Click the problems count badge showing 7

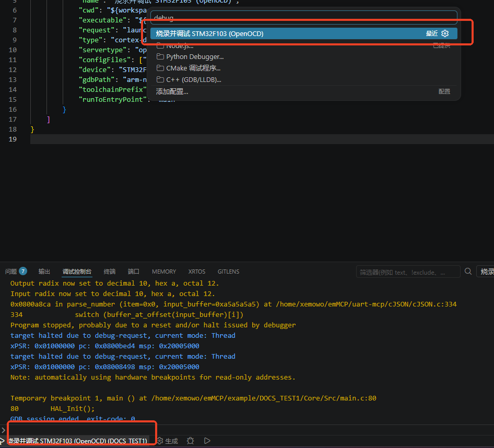click(23, 271)
